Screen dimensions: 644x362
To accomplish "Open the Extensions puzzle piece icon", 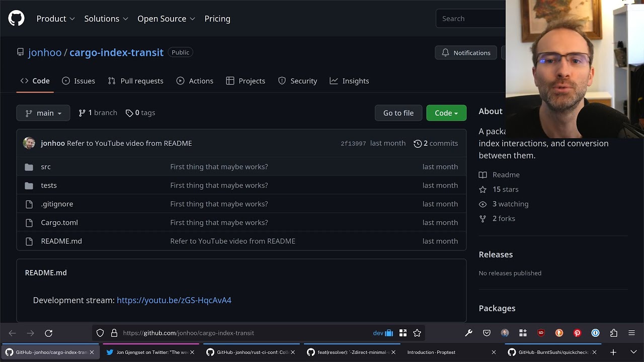I will click(613, 333).
